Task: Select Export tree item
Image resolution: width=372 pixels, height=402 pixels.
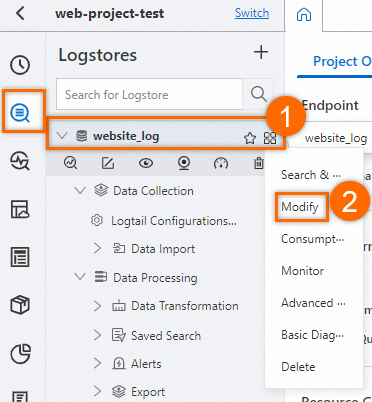Action: point(148,392)
